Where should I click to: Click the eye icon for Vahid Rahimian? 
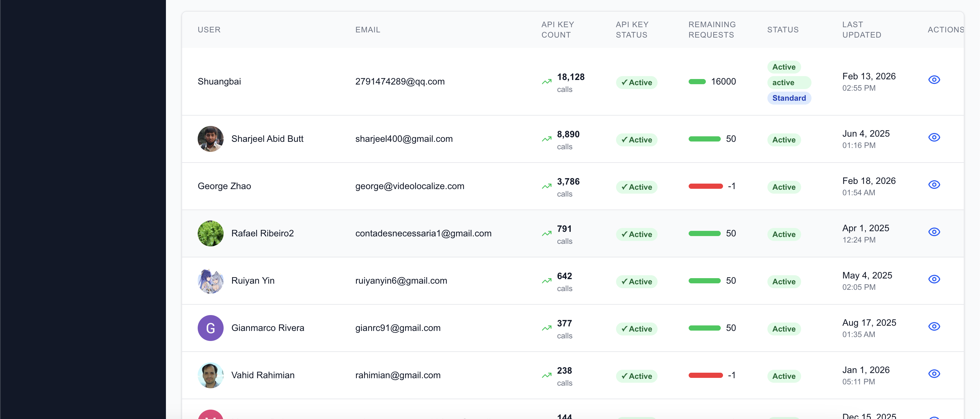pos(934,374)
